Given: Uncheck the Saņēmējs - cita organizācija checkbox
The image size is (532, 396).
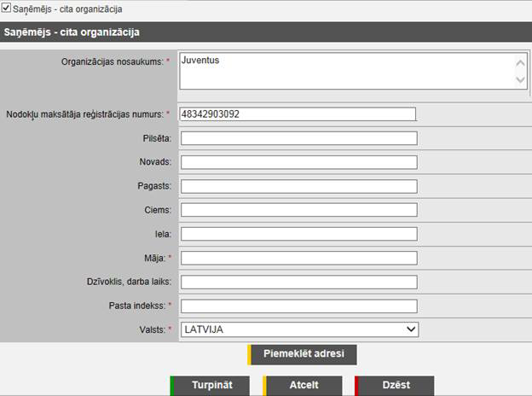Looking at the screenshot, I should coord(7,9).
